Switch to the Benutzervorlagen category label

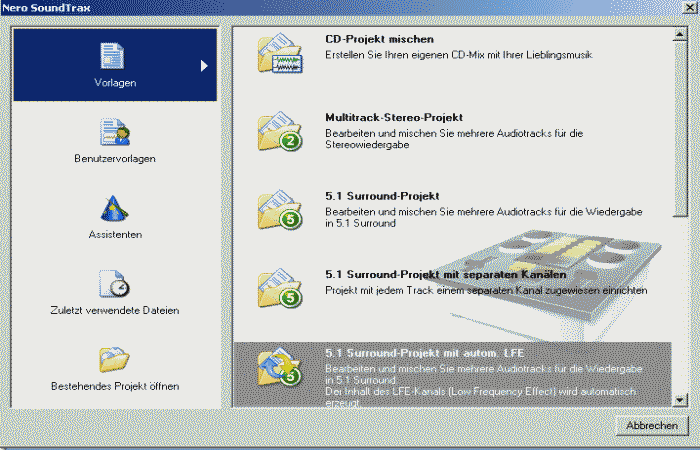pos(114,158)
